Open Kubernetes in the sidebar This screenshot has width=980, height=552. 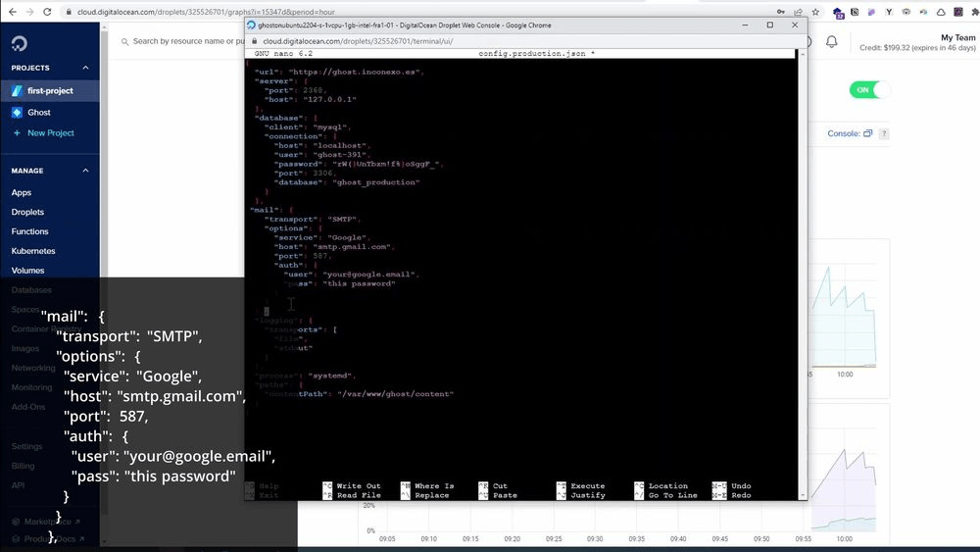[33, 251]
